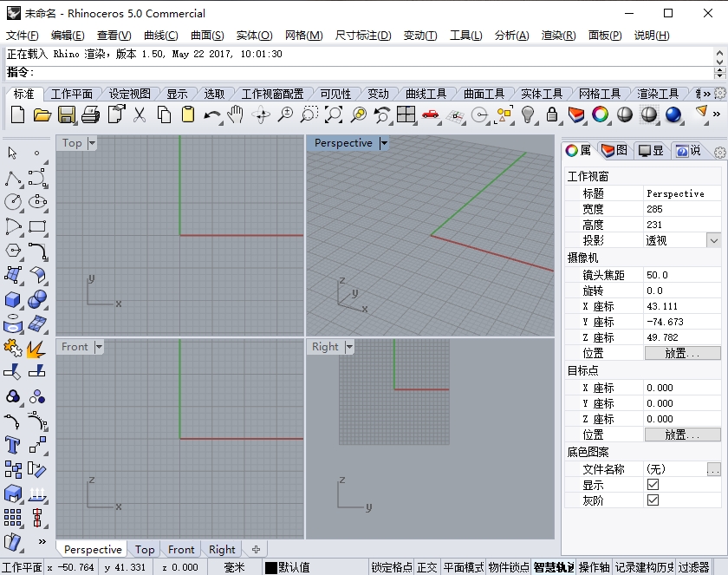Toggle 锁定格点 grid snap in status bar

[x=392, y=567]
